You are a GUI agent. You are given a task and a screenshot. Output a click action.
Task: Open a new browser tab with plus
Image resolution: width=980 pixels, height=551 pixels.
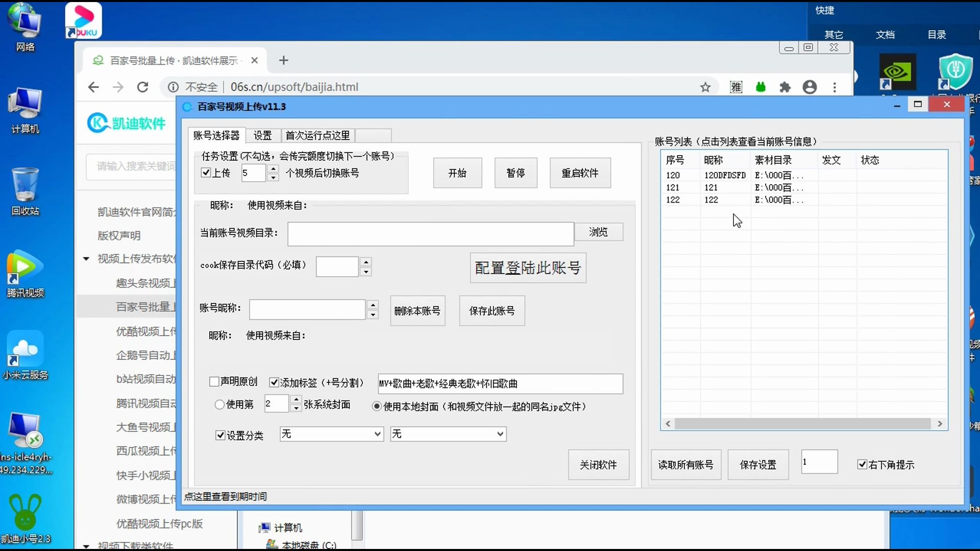click(x=284, y=60)
